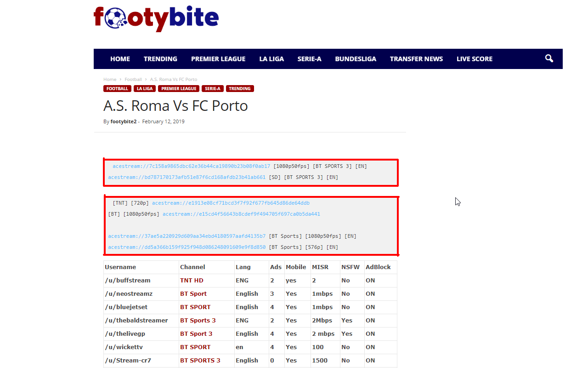Screen dimensions: 588x368
Task: Select SERIE-A from the navigation bar
Action: pos(309,58)
